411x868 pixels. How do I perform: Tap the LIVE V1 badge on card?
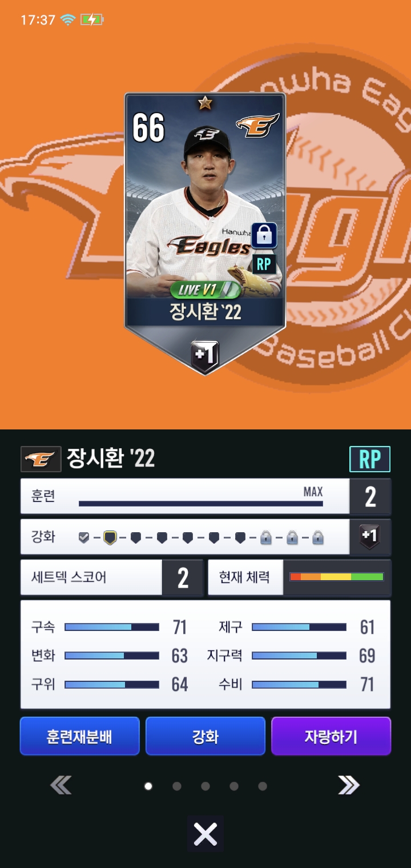click(205, 290)
